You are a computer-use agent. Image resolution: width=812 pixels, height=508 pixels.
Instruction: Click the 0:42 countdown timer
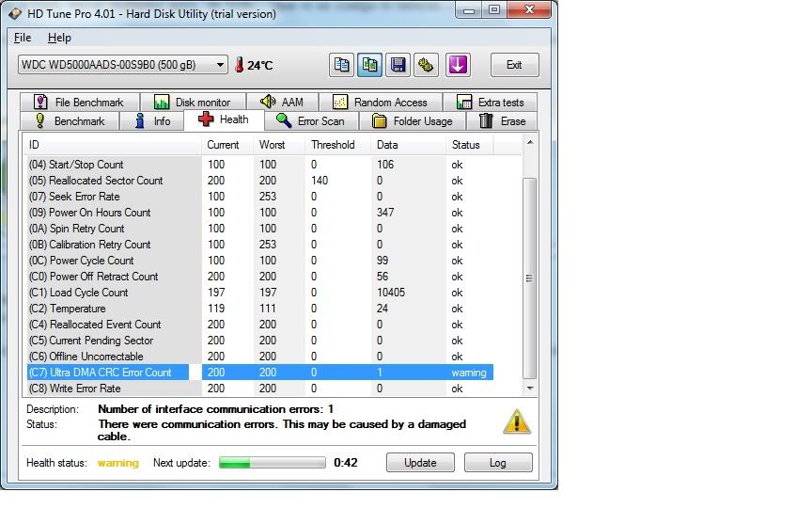pos(346,463)
